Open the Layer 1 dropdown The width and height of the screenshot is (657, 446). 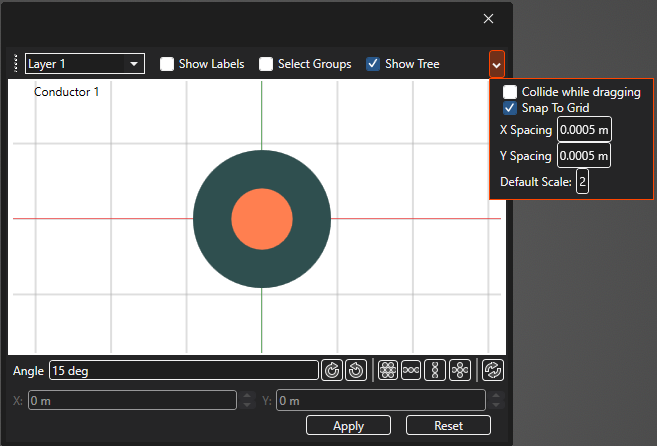tap(85, 64)
